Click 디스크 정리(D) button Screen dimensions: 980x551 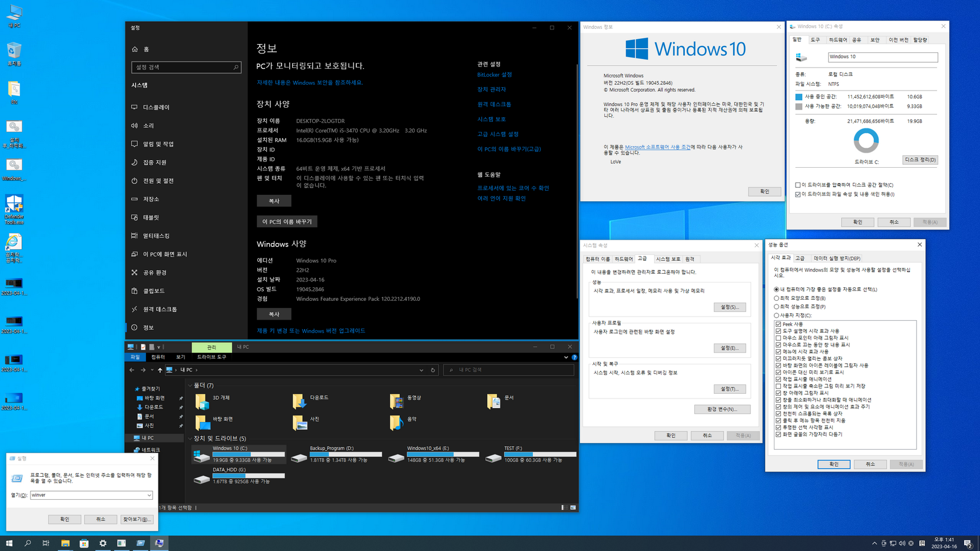920,160
